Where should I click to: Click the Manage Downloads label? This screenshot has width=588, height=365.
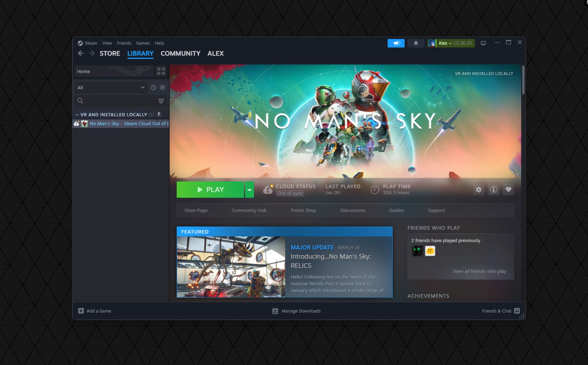pyautogui.click(x=301, y=311)
